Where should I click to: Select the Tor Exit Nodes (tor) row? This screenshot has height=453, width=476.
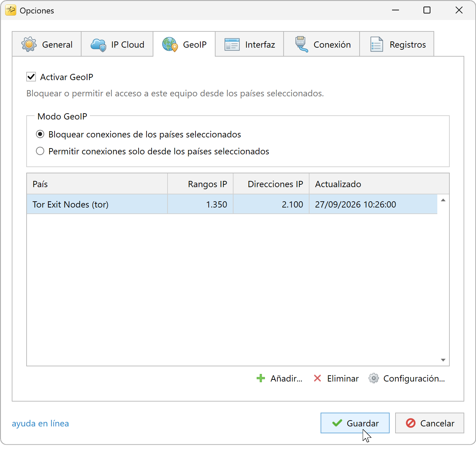click(x=232, y=204)
